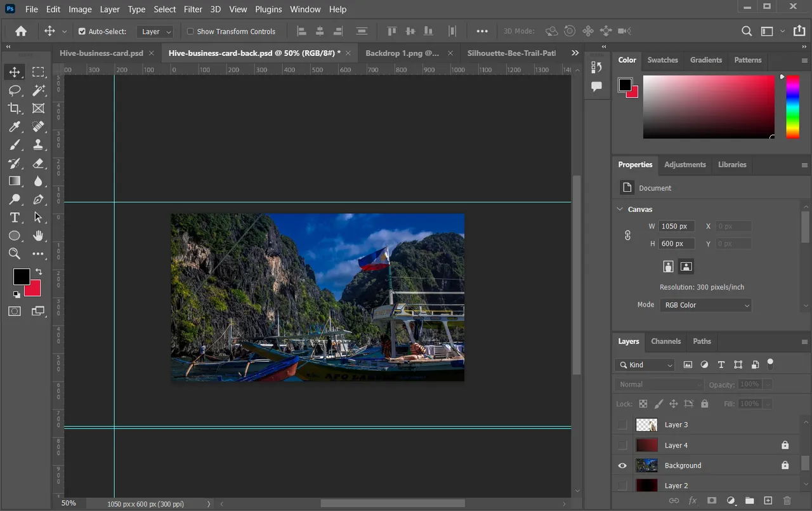
Task: Switch to the Swatches tab
Action: tap(662, 60)
